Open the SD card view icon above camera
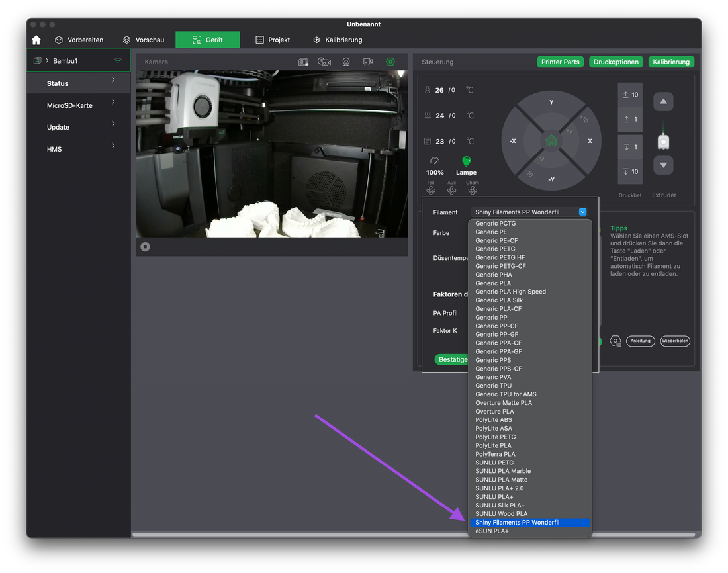728x573 pixels. coord(303,62)
